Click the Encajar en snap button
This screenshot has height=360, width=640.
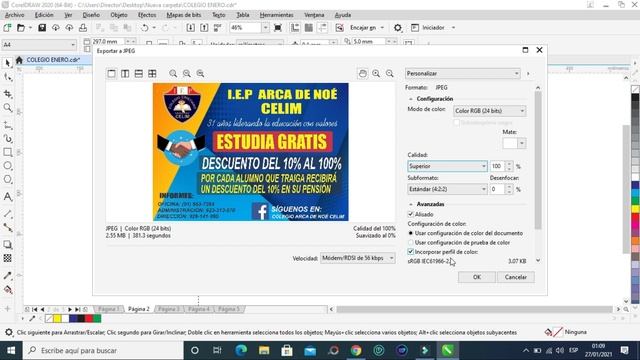coord(363,28)
